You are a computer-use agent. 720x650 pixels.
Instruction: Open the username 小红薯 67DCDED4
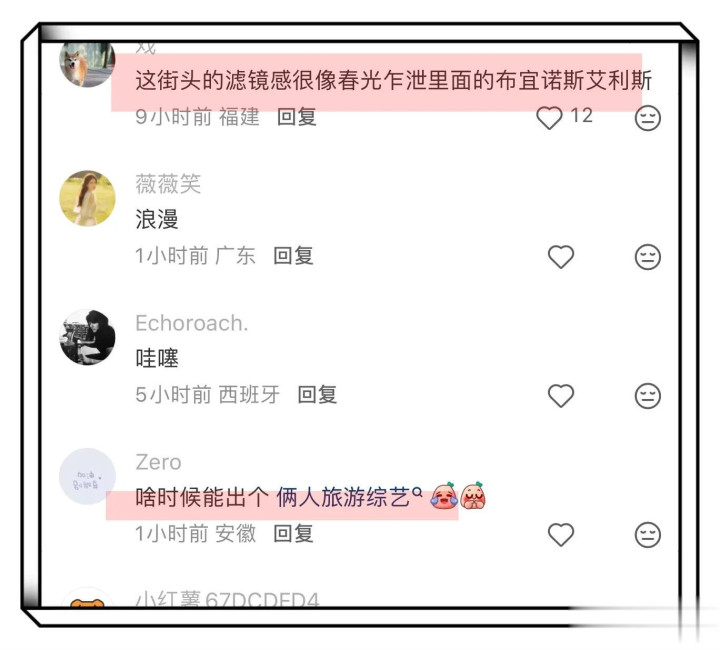tap(227, 599)
